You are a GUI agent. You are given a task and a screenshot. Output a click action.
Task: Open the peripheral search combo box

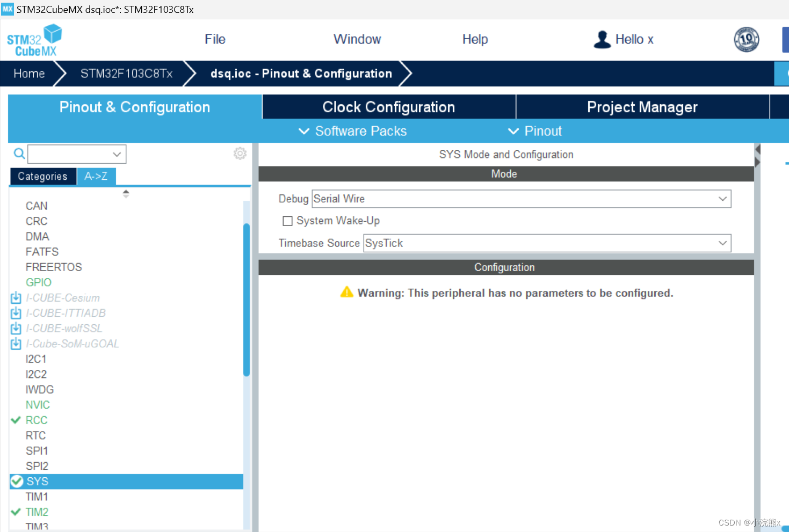(77, 154)
